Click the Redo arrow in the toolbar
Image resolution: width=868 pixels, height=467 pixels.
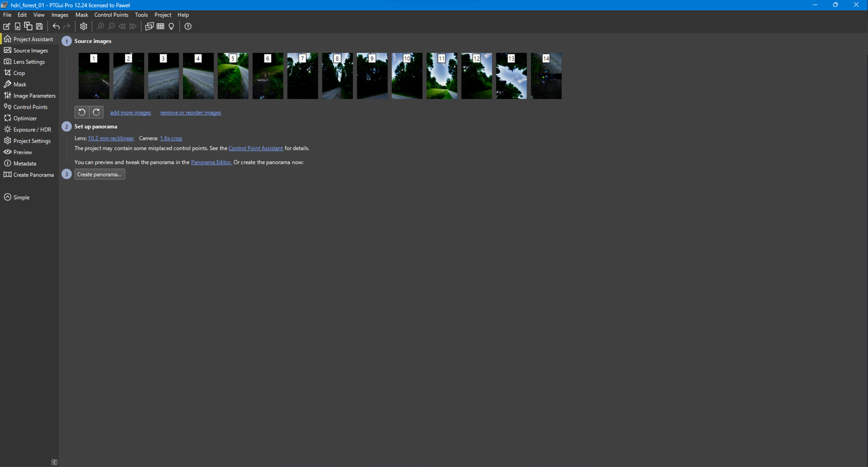click(x=67, y=26)
